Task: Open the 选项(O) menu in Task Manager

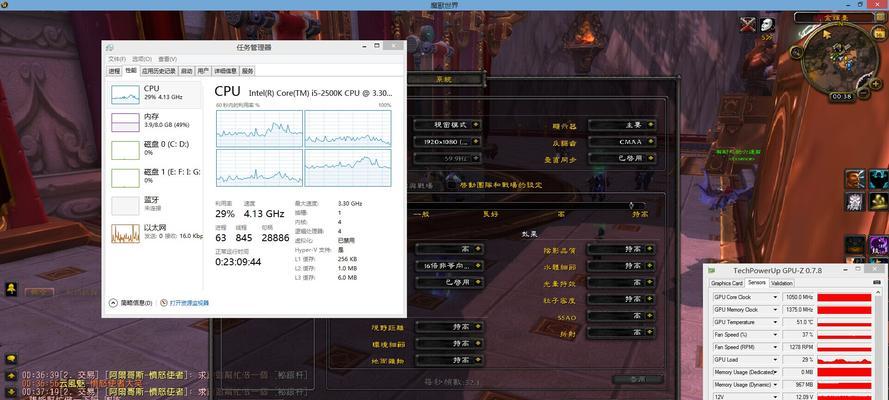Action: click(x=142, y=59)
